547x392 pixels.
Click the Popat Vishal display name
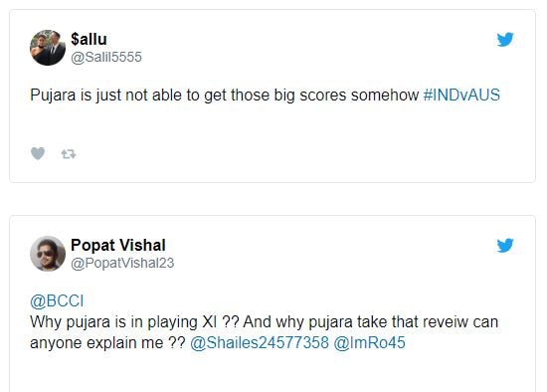pyautogui.click(x=118, y=245)
